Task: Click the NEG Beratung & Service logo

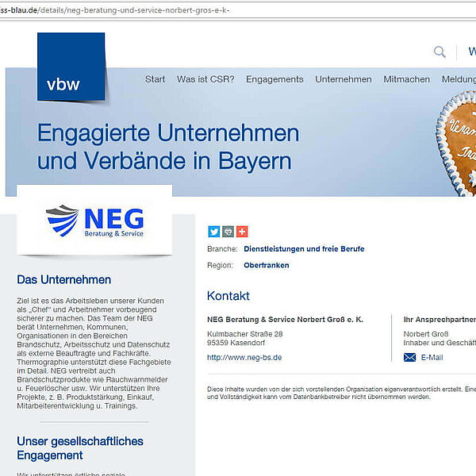Action: tap(94, 221)
